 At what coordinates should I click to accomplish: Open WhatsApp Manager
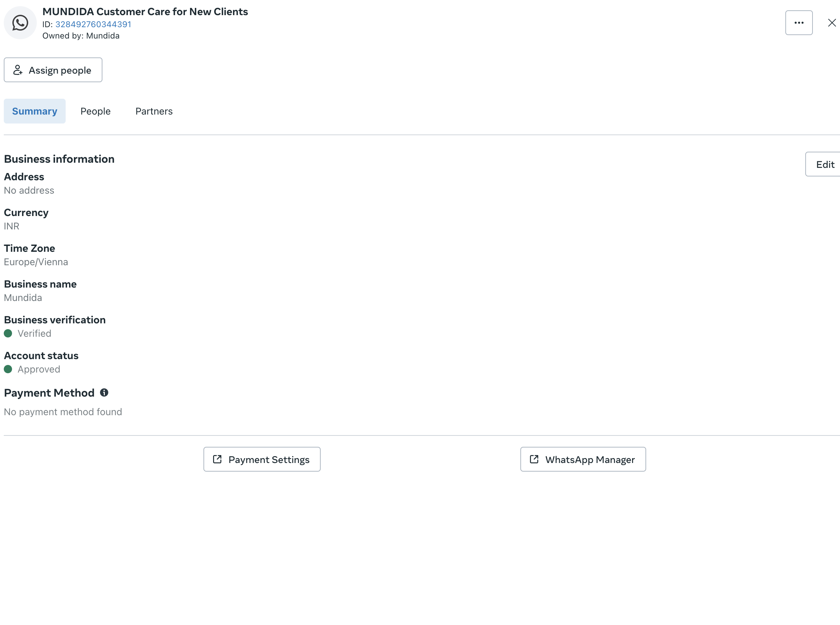(x=583, y=459)
